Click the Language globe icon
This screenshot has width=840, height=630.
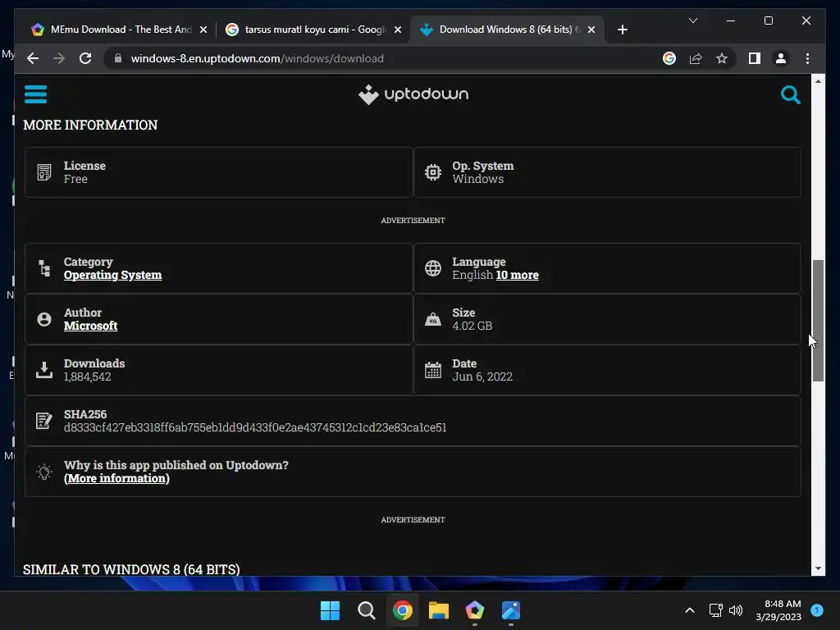(433, 268)
